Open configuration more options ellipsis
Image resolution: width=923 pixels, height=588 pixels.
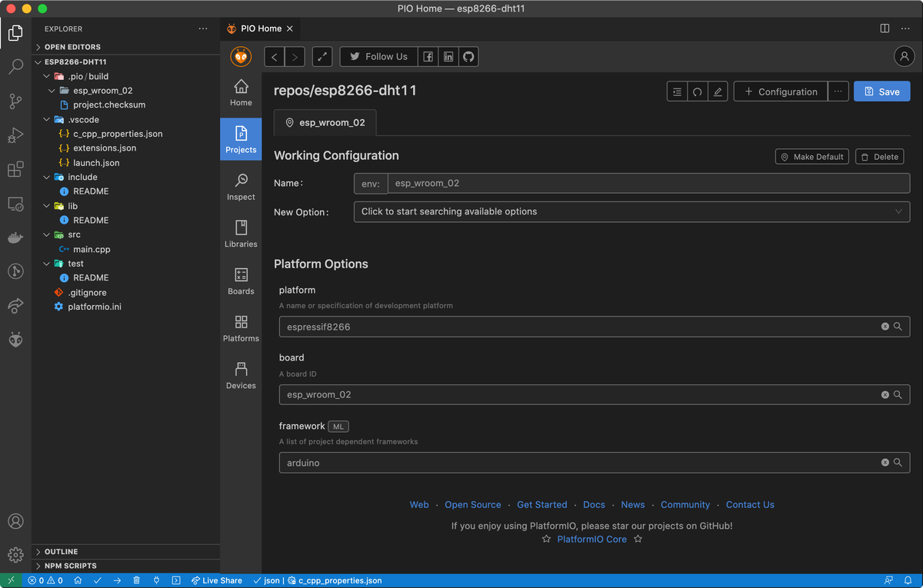838,91
